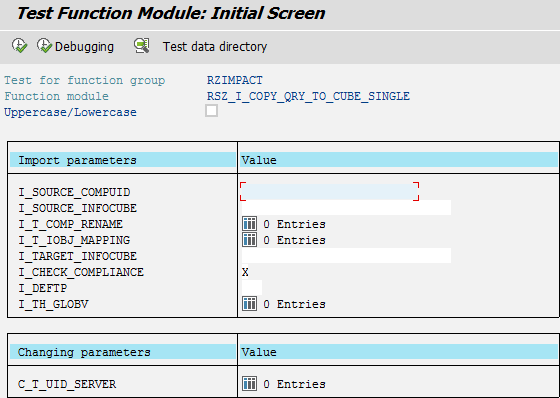Run the Debugging execute button
560x398 pixels.
pos(75,46)
